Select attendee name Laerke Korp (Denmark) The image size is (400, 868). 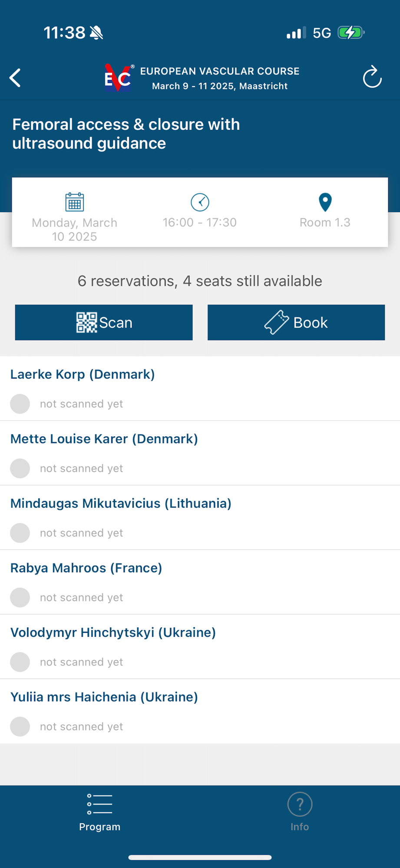coord(83,374)
